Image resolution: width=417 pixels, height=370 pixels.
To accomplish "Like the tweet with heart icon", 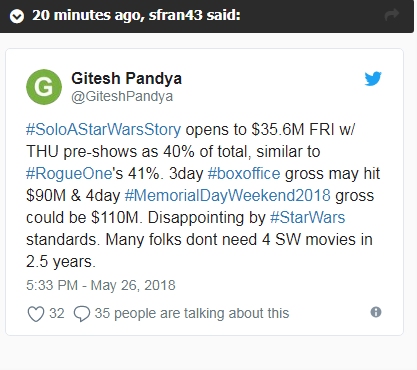I will [x=36, y=314].
